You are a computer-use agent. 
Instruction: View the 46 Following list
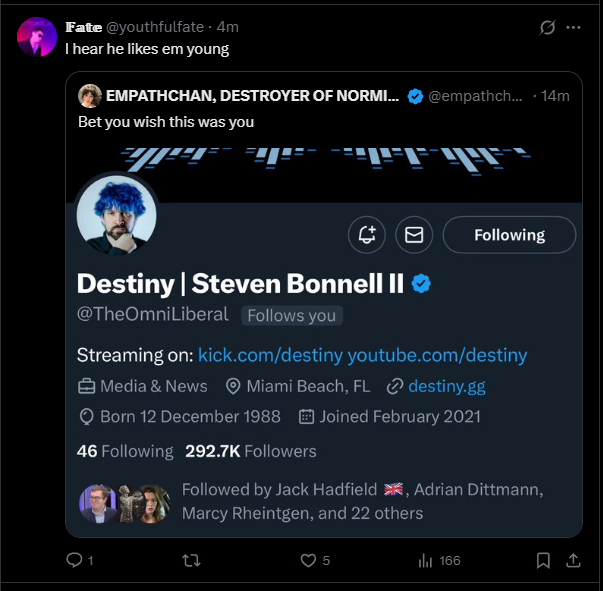coord(125,451)
